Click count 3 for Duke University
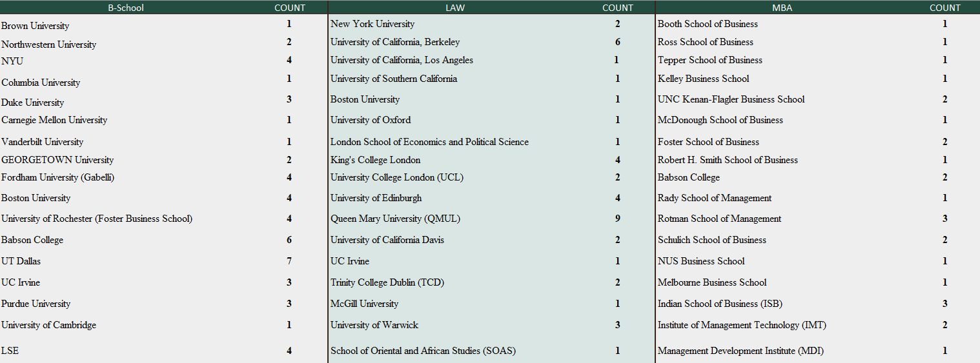Viewport: 980px width, 363px height. (289, 99)
